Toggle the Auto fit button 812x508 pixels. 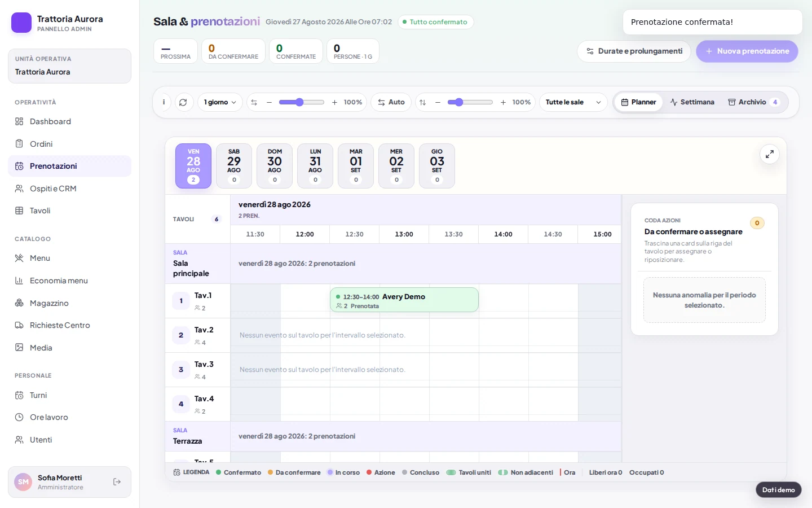point(391,102)
